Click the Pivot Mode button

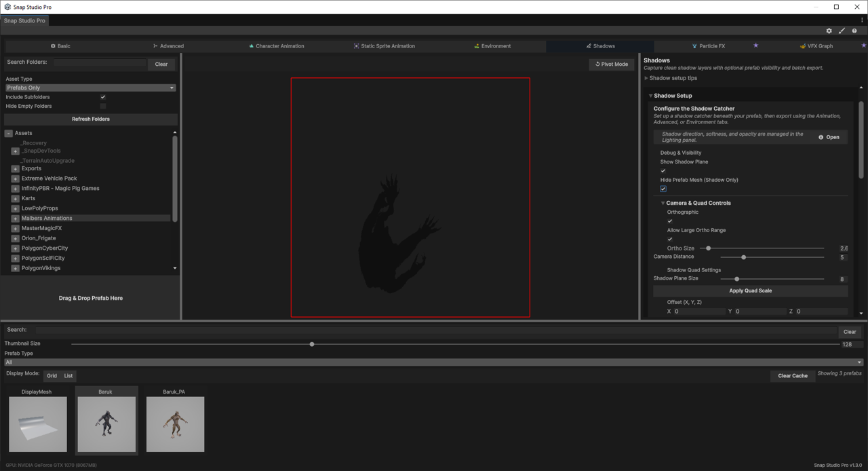[612, 64]
